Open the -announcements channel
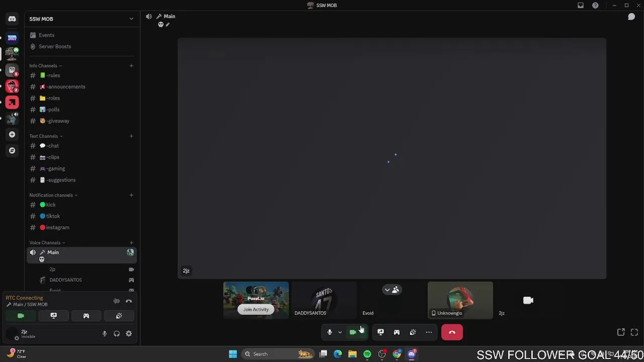The image size is (644, 362). tap(82, 86)
